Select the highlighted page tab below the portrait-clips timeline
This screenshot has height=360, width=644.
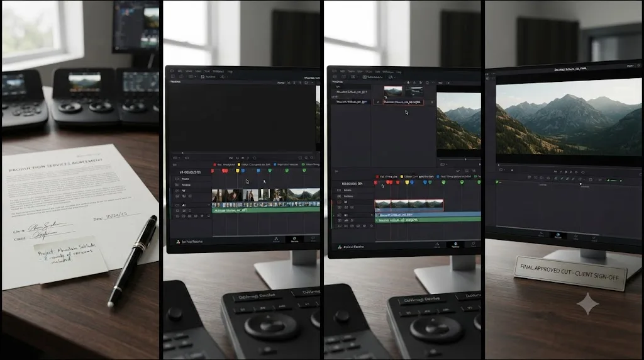pos(294,240)
